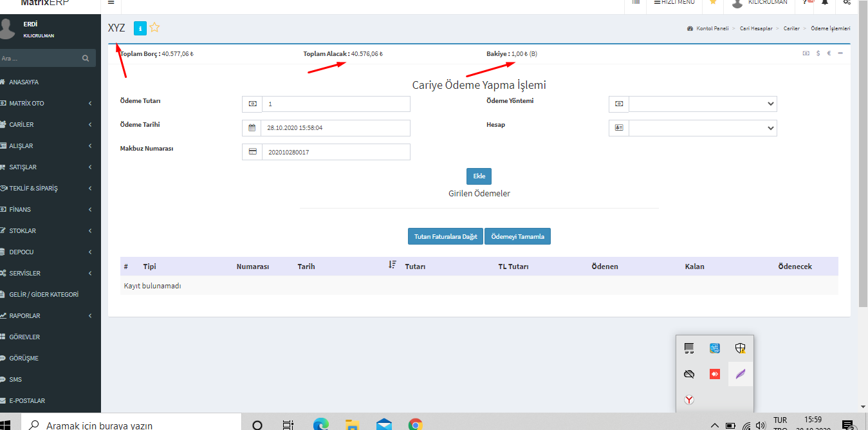868x430 pixels.
Task: Open the settings gears icon in top bar
Action: [x=847, y=3]
